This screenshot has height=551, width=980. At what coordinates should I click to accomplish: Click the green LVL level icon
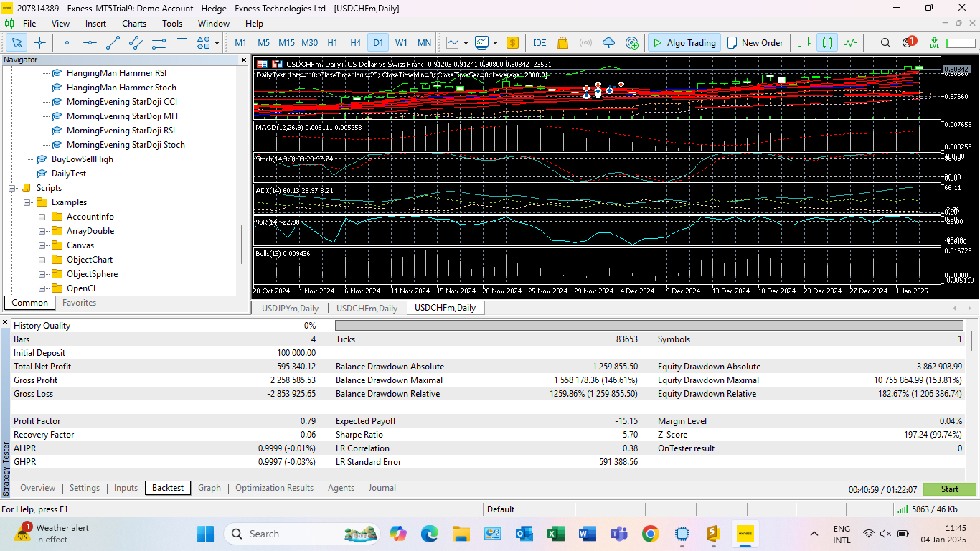[x=933, y=43]
